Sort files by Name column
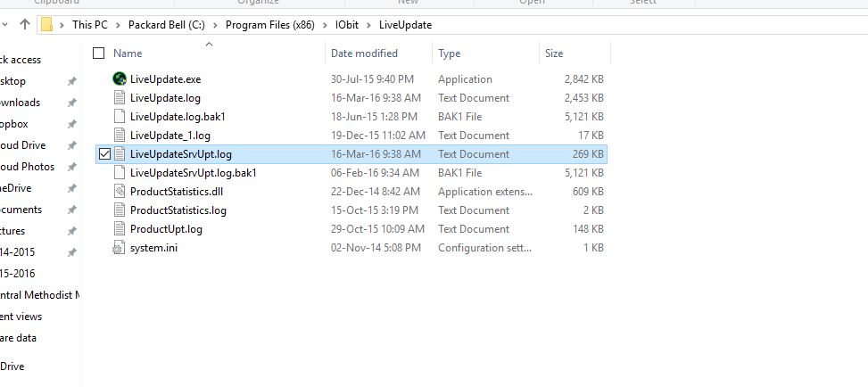The height and width of the screenshot is (387, 868). point(128,54)
